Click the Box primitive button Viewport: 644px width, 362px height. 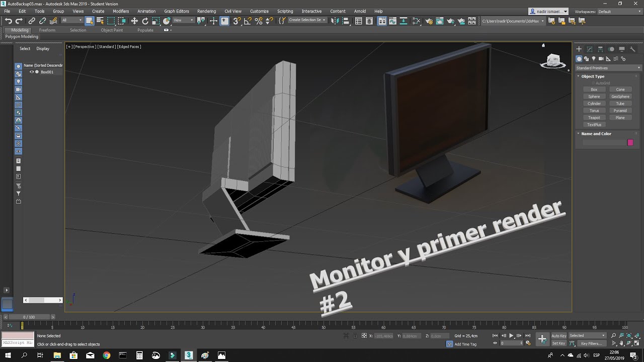coord(594,89)
